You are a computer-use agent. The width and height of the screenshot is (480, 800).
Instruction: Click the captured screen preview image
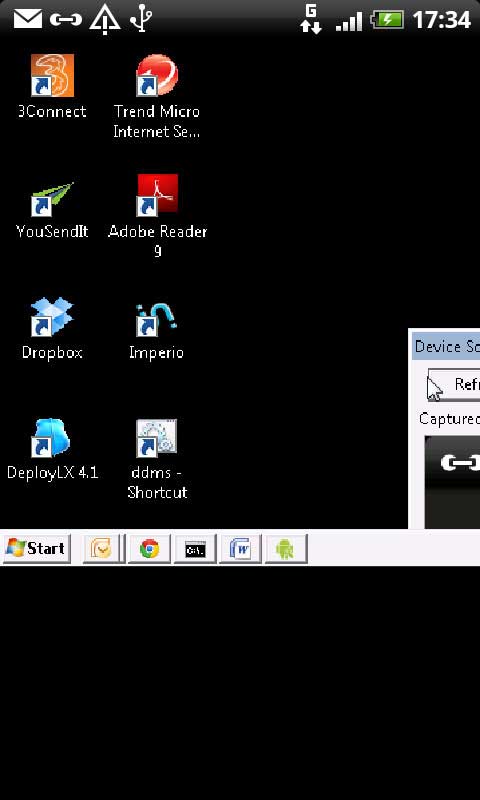click(x=452, y=482)
